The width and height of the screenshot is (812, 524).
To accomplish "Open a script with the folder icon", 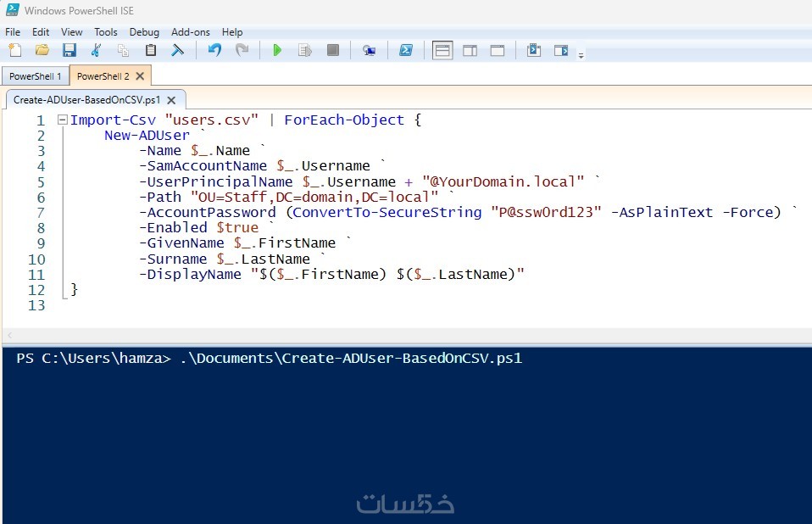I will click(x=42, y=50).
